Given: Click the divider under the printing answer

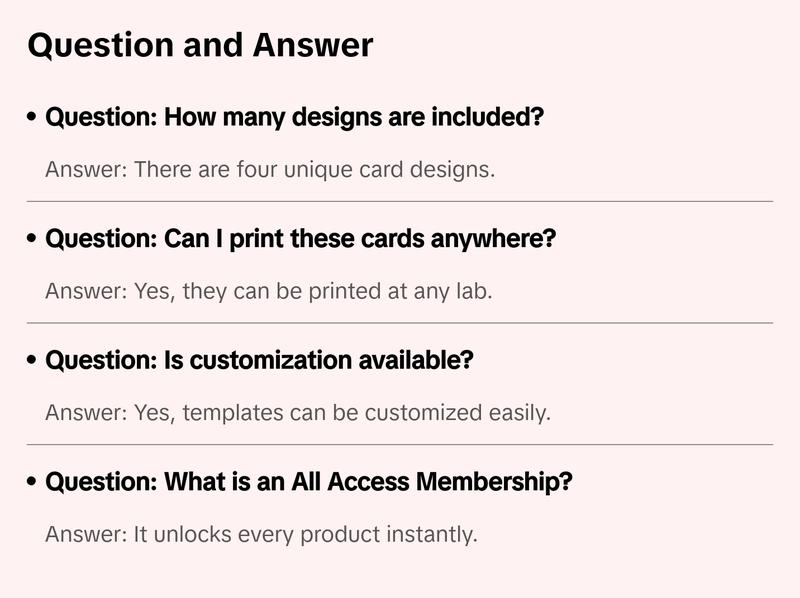Looking at the screenshot, I should click(400, 323).
